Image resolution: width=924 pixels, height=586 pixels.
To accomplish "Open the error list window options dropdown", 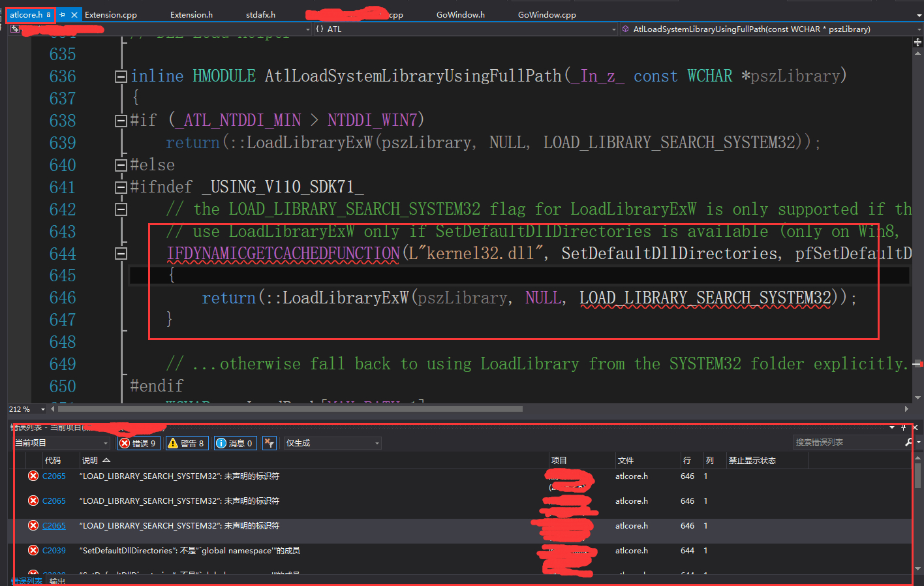I will click(892, 427).
